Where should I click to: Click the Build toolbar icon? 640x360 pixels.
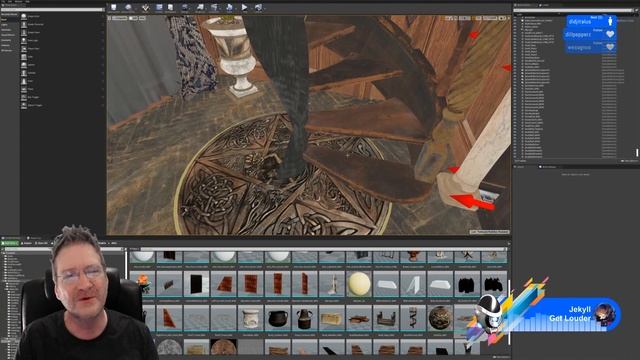click(x=229, y=7)
